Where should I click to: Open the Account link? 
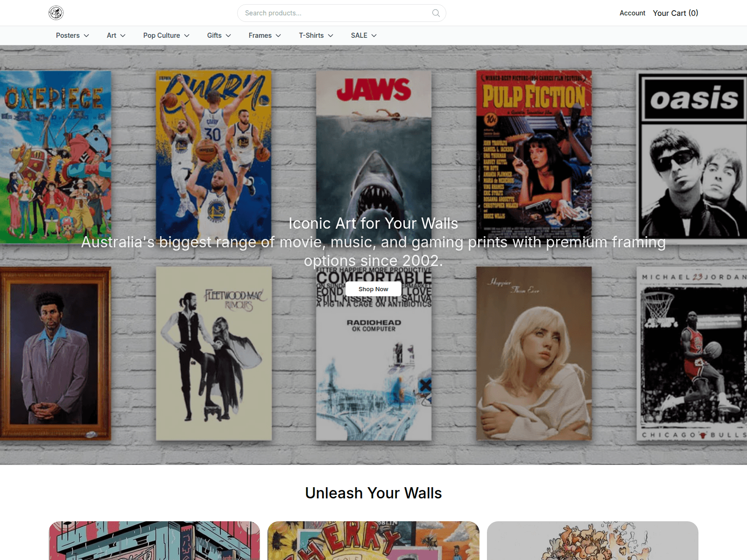coord(632,13)
